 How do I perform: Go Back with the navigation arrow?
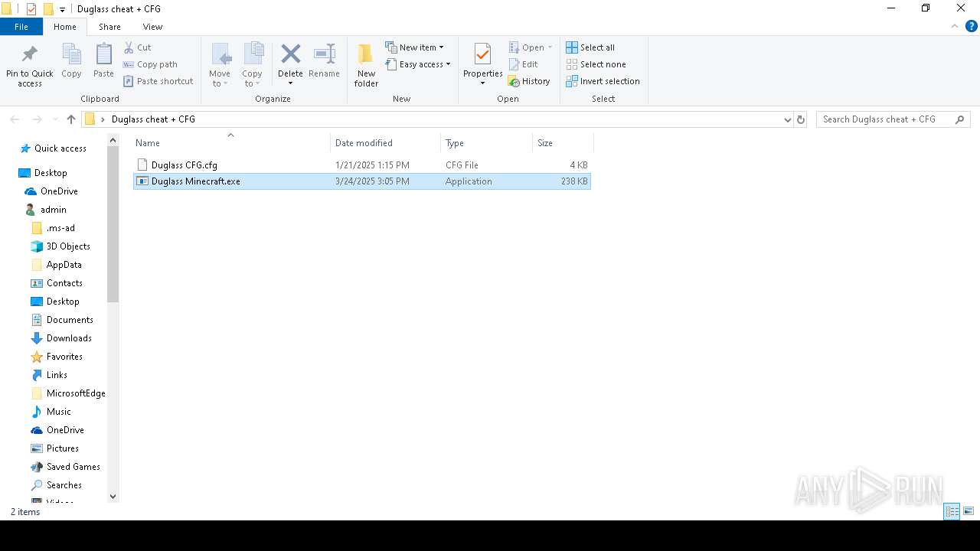pos(15,119)
